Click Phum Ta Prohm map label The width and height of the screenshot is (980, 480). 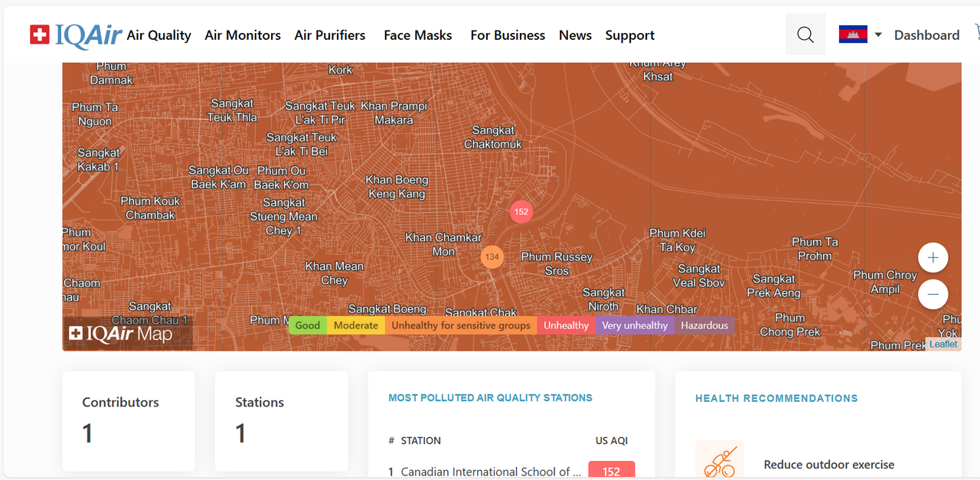click(815, 249)
